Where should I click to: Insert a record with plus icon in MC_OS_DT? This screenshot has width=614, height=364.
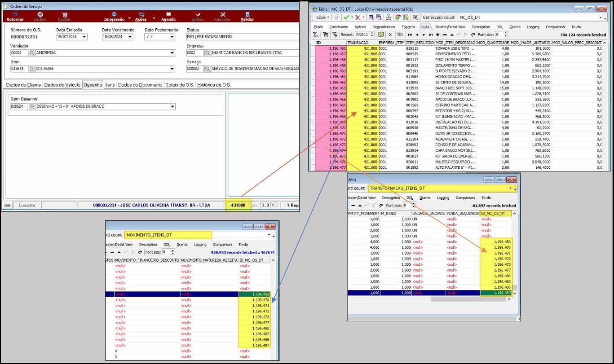438,35
